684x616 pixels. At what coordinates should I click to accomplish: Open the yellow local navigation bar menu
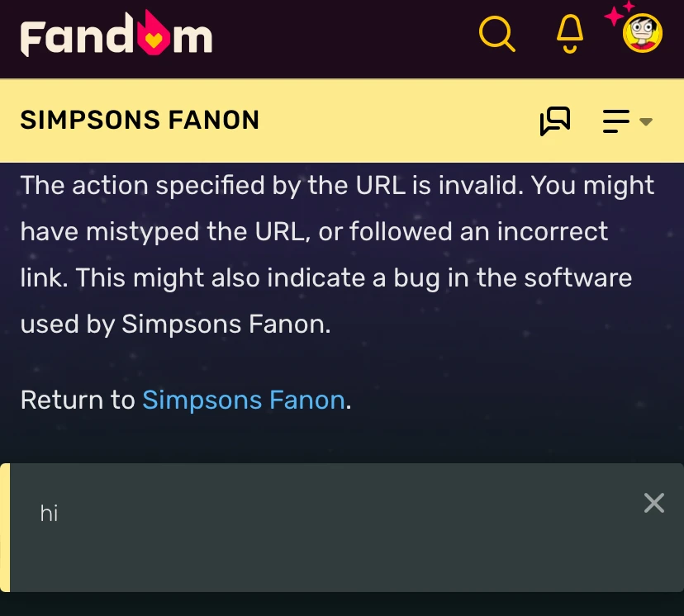615,121
